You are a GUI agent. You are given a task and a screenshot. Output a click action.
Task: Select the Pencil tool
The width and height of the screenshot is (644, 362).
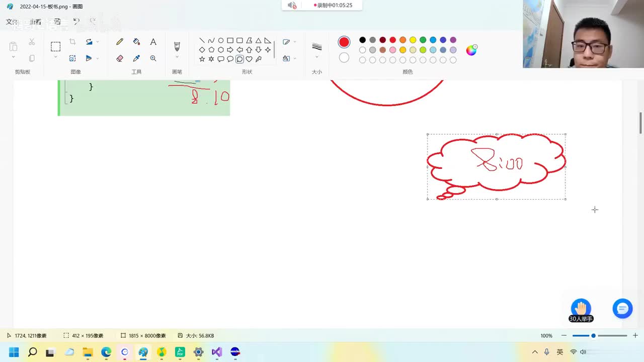click(x=120, y=42)
